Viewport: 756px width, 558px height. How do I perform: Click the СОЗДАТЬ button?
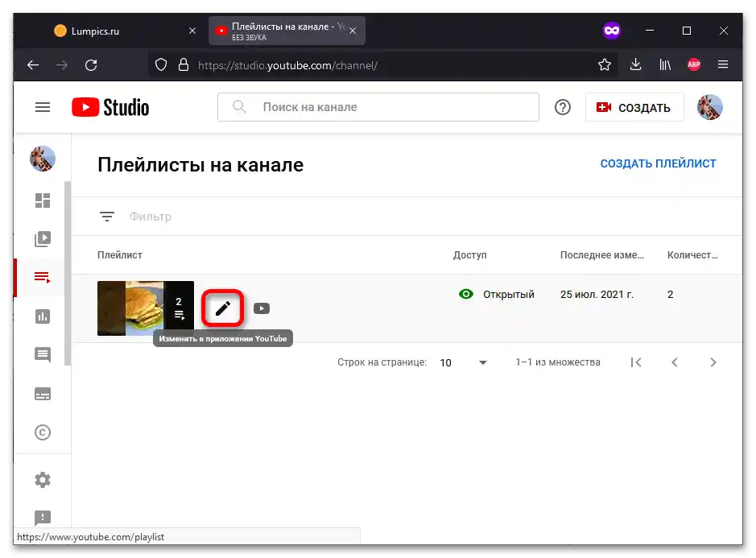pos(634,107)
